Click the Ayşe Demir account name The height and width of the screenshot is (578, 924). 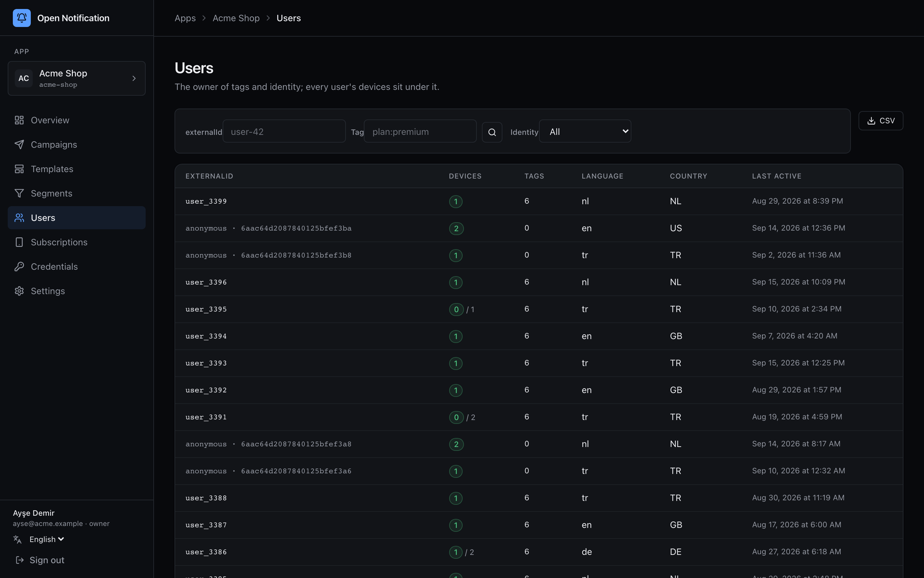pos(34,513)
